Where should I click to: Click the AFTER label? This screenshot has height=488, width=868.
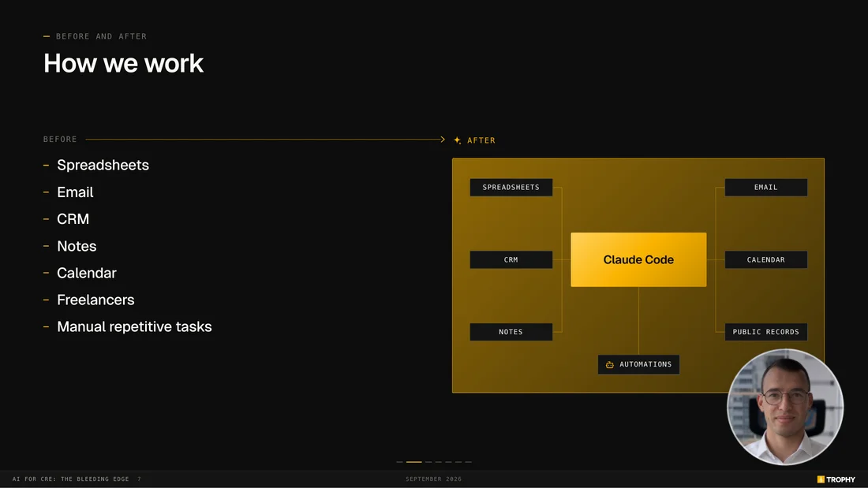[481, 140]
